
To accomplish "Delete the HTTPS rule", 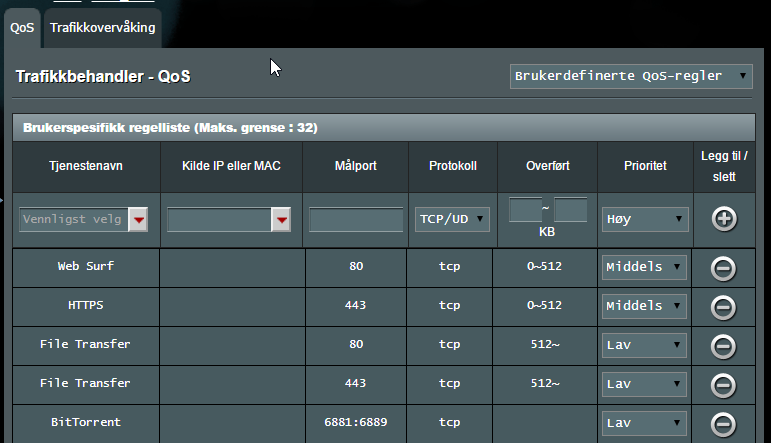I will point(723,307).
